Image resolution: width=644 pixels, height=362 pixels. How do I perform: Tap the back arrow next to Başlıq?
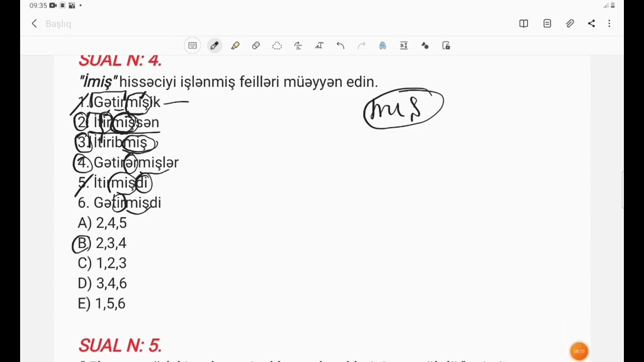click(x=34, y=24)
